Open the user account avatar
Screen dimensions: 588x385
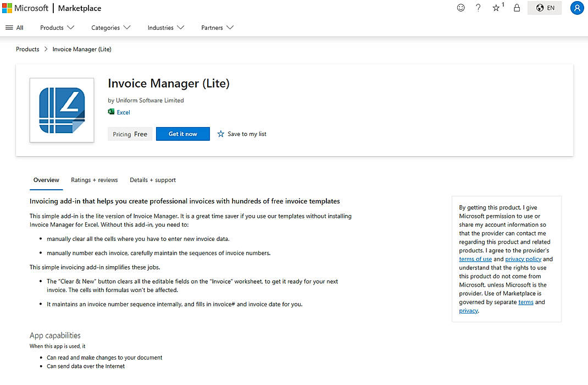[x=577, y=8]
